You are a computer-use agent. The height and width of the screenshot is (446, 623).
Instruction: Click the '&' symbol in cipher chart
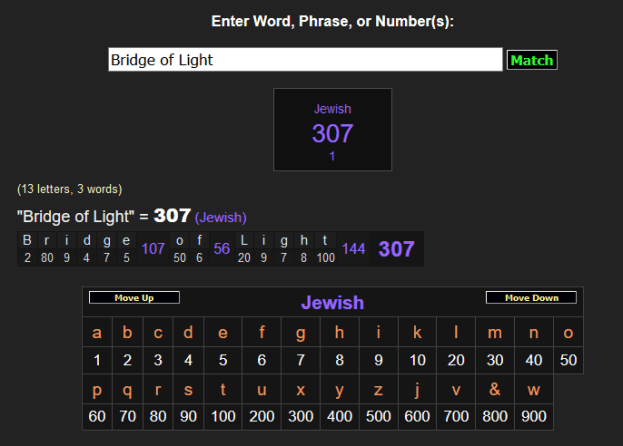(493, 390)
